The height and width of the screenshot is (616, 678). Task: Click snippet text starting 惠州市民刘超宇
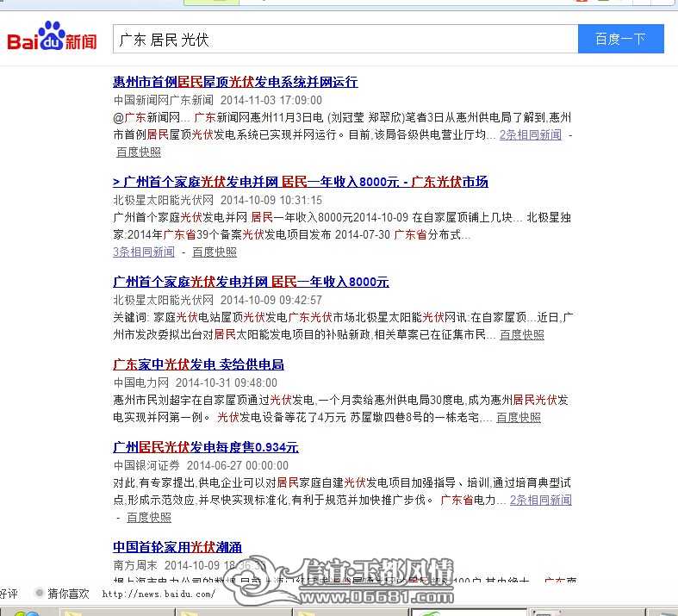coord(341,409)
